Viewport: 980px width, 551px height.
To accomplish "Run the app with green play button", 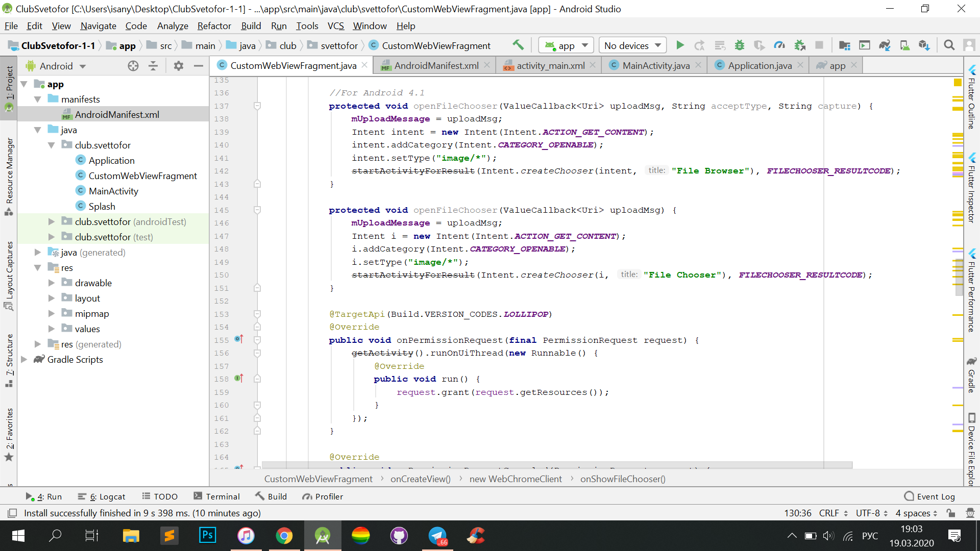I will click(x=680, y=45).
